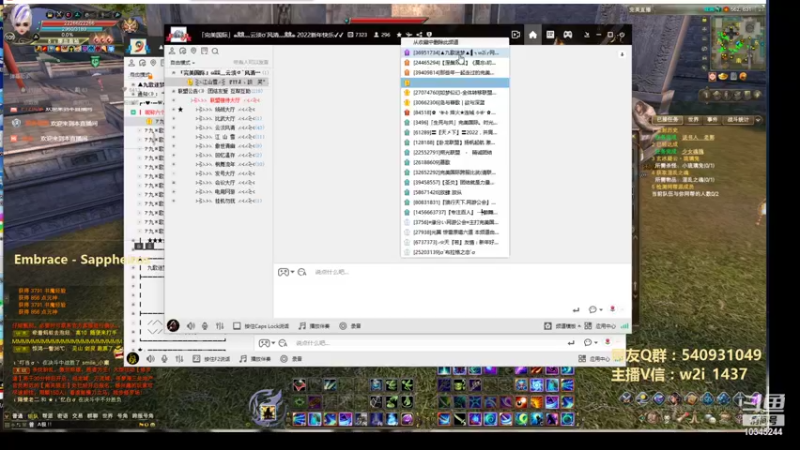This screenshot has width=800, height=450.
Task: Open the news list icon beside home
Action: 550,35
